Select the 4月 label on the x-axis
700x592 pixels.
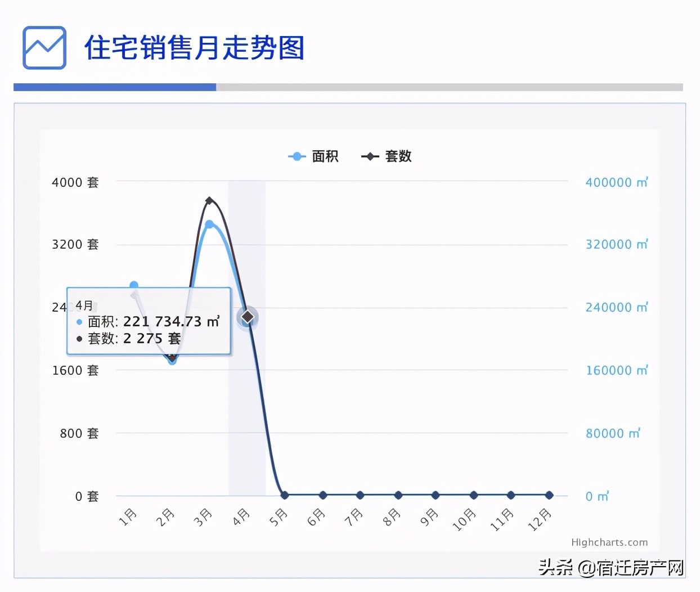pos(240,515)
